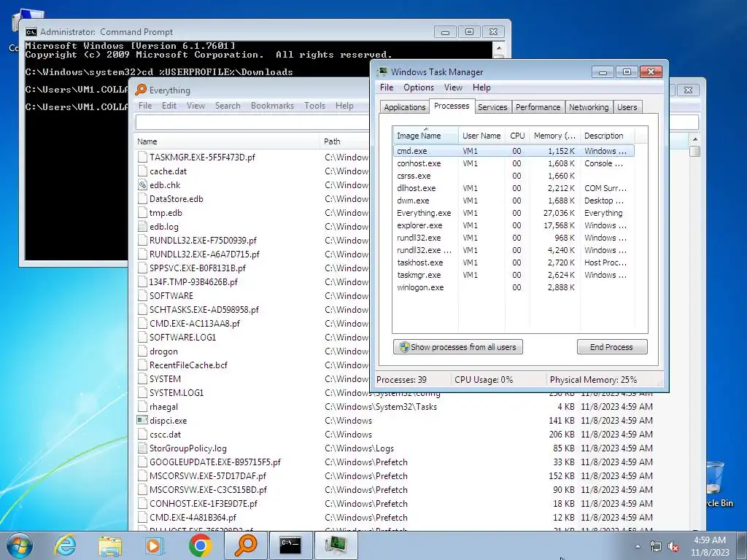Sort processes by Description column

click(608, 135)
